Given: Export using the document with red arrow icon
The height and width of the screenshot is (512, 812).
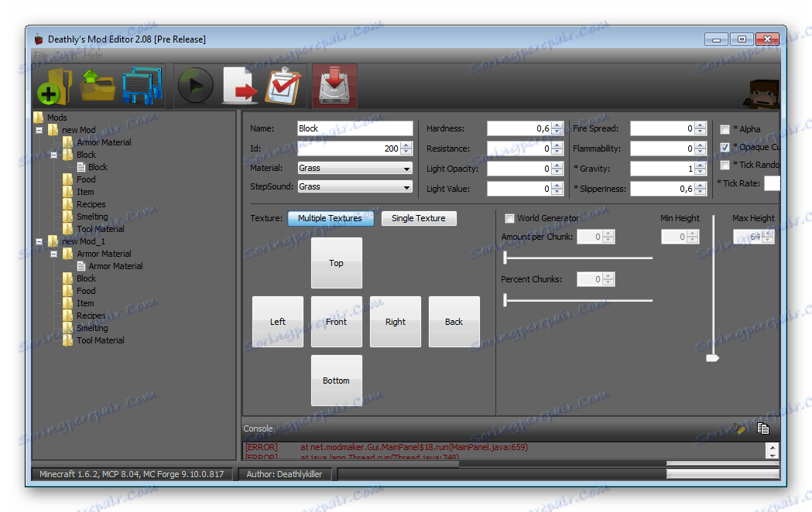Looking at the screenshot, I should (240, 85).
